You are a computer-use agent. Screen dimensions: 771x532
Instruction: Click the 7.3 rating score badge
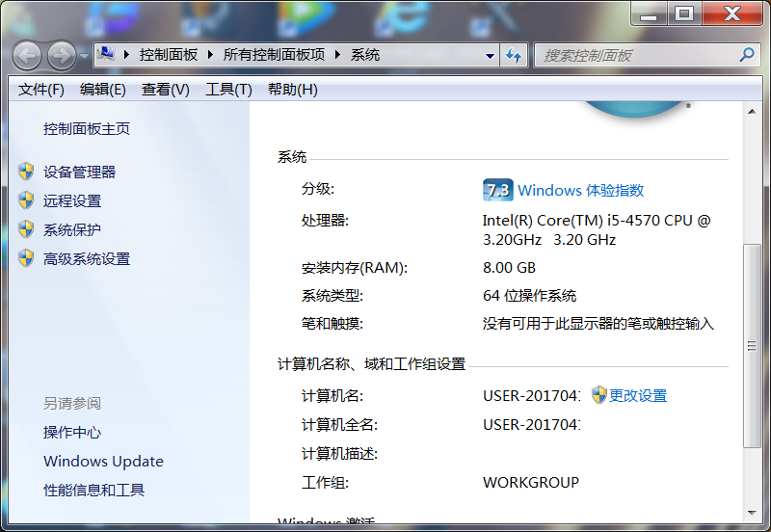pyautogui.click(x=497, y=190)
